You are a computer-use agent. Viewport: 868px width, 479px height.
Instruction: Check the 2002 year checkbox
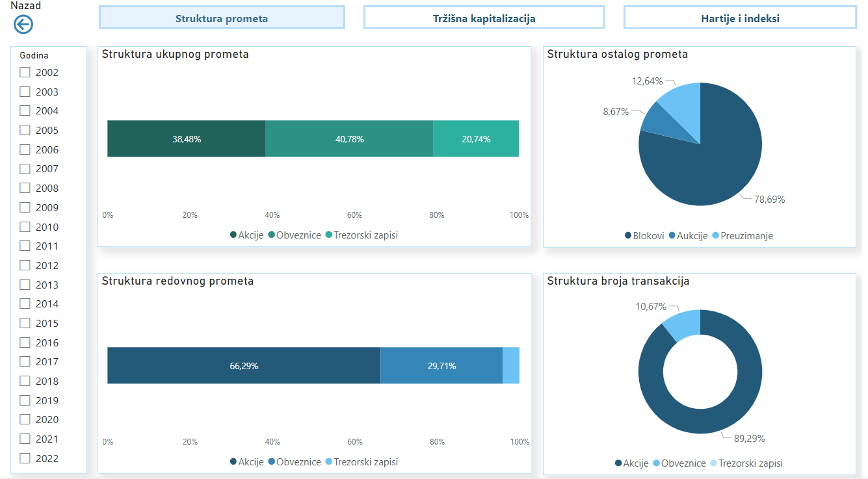pos(25,72)
